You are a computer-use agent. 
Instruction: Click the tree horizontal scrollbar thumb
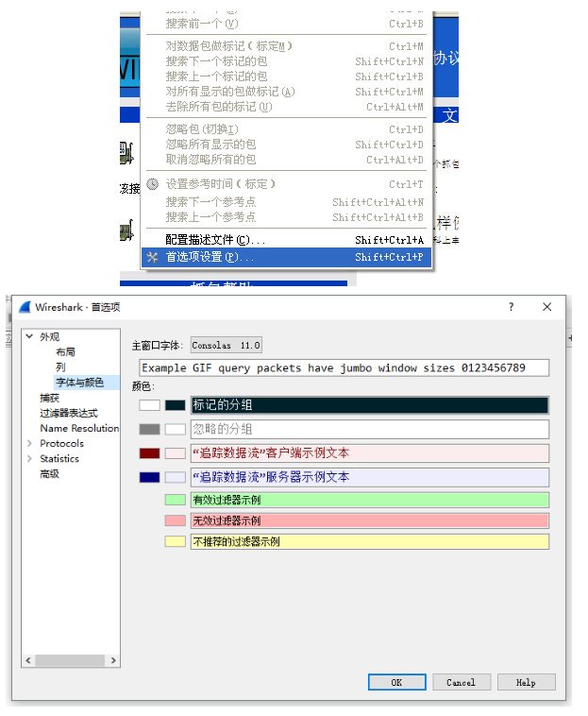tap(70, 660)
